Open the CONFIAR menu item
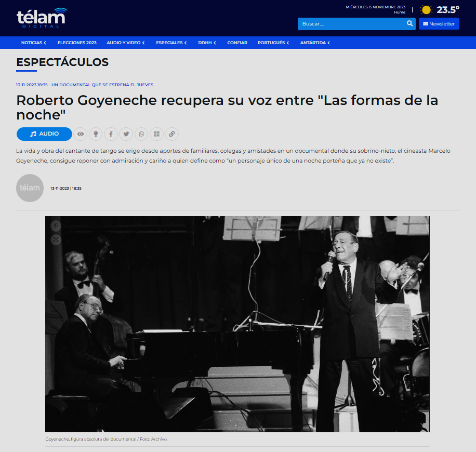 click(237, 43)
